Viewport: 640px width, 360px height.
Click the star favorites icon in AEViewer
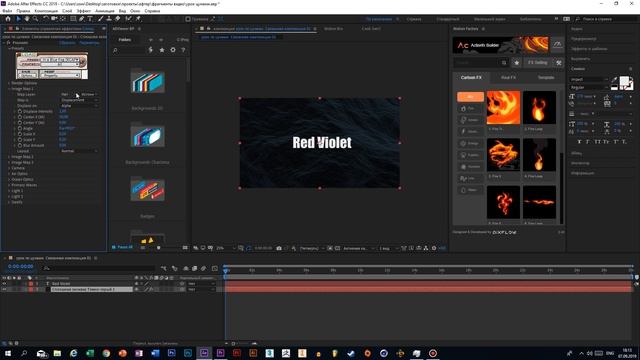[162, 50]
